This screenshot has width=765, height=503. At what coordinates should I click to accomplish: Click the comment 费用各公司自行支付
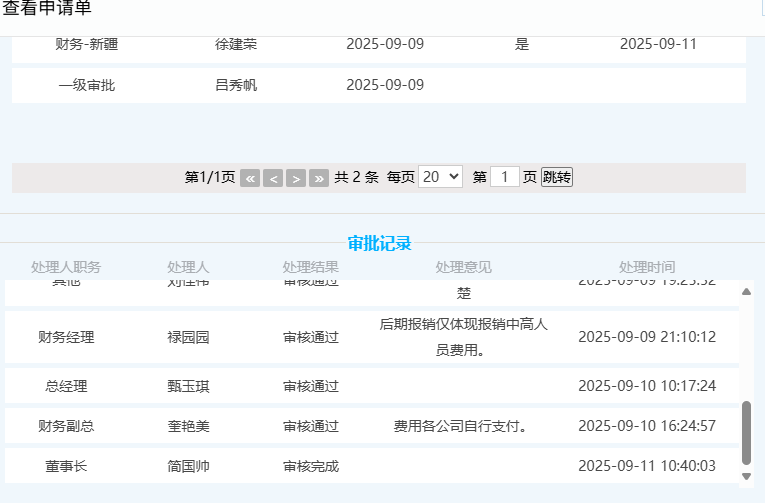coord(461,426)
